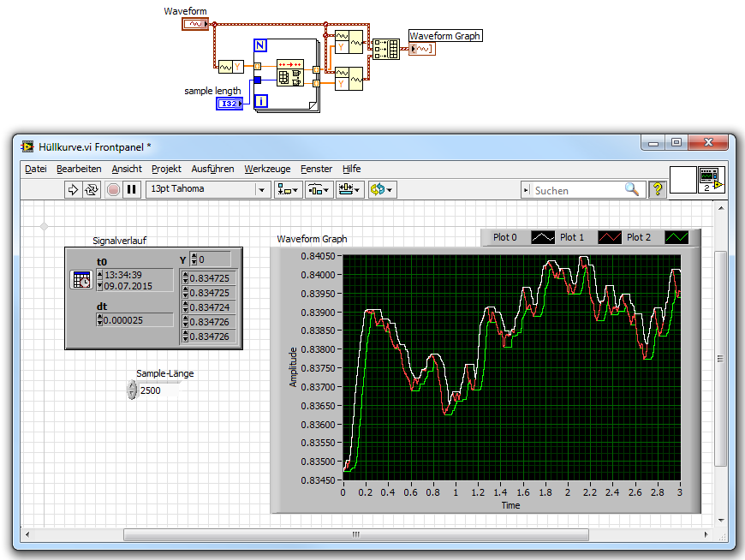Click the VI icon in top-right corner
Image resolution: width=745 pixels, height=560 pixels.
click(x=711, y=180)
